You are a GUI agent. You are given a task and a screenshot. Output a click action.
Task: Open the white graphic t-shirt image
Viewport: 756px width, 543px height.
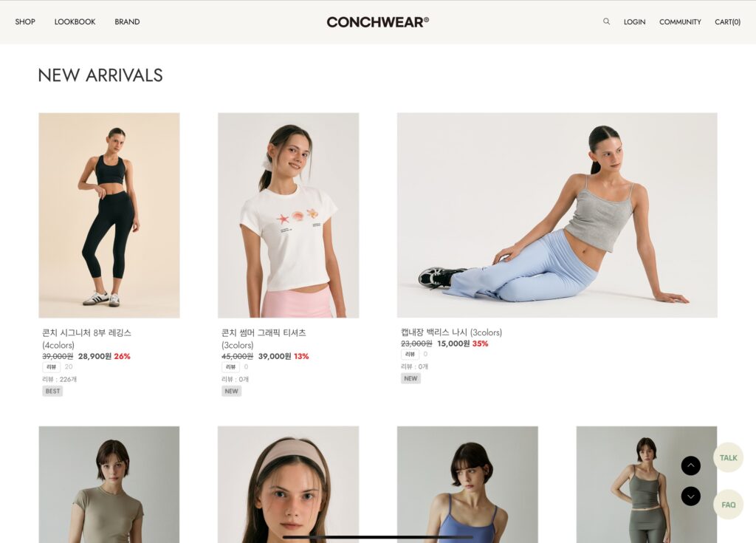coord(289,215)
